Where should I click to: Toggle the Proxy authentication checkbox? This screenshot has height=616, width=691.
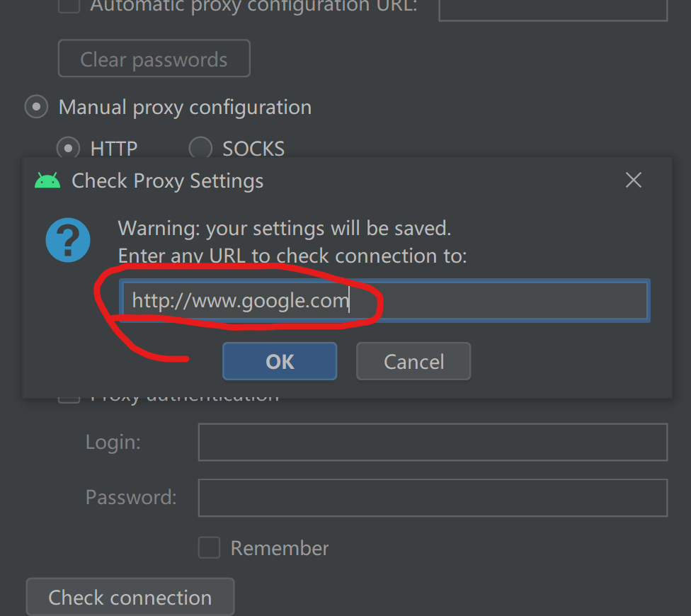[69, 399]
